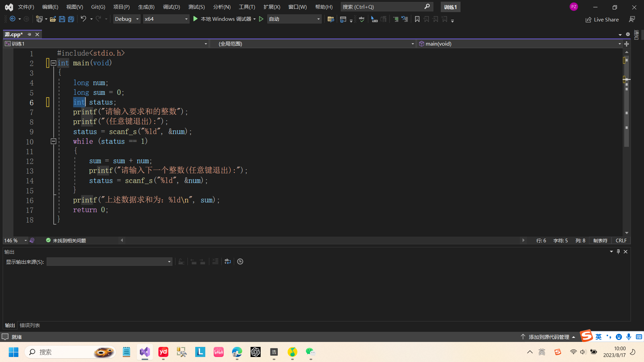Open Live Share collaboration
The width and height of the screenshot is (644, 362).
tap(602, 19)
